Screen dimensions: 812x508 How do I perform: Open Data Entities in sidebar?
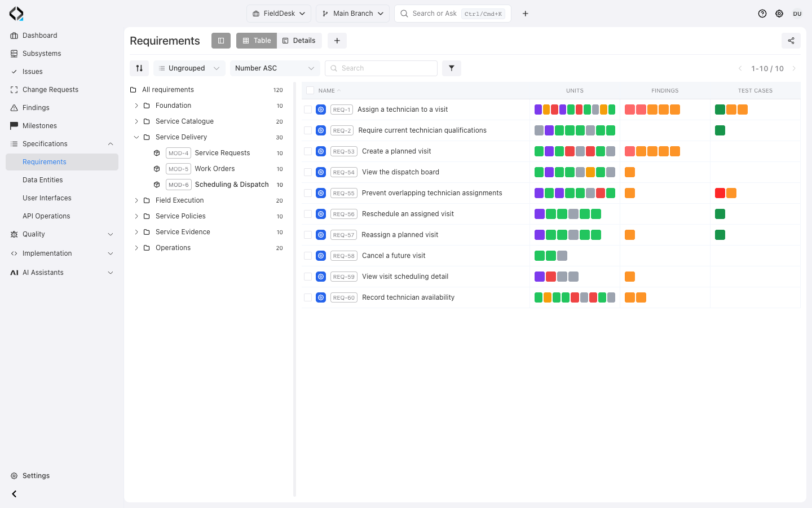[43, 180]
